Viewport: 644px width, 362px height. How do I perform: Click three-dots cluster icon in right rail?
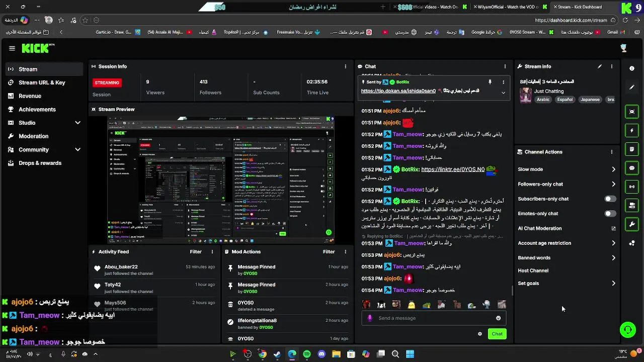632,243
